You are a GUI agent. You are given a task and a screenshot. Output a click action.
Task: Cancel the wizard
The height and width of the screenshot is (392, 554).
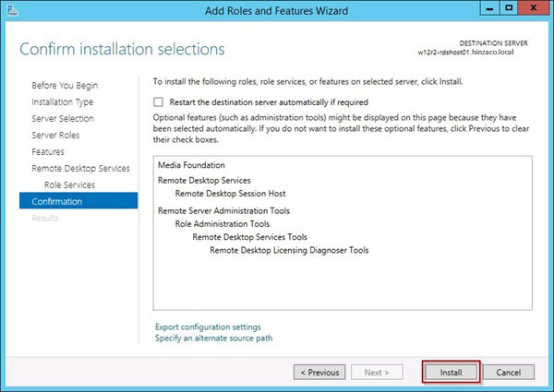pos(509,373)
